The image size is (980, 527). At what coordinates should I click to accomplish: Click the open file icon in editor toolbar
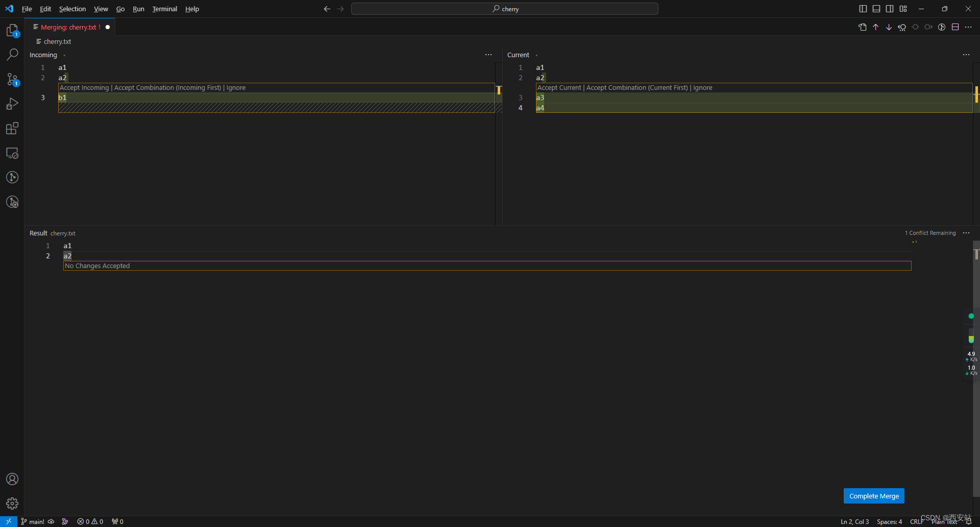pyautogui.click(x=863, y=27)
